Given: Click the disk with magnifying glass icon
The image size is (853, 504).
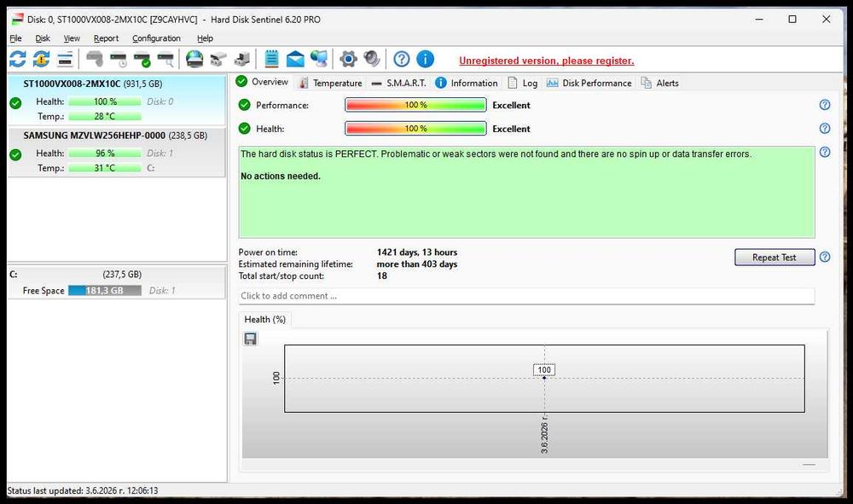Looking at the screenshot, I should (x=165, y=59).
